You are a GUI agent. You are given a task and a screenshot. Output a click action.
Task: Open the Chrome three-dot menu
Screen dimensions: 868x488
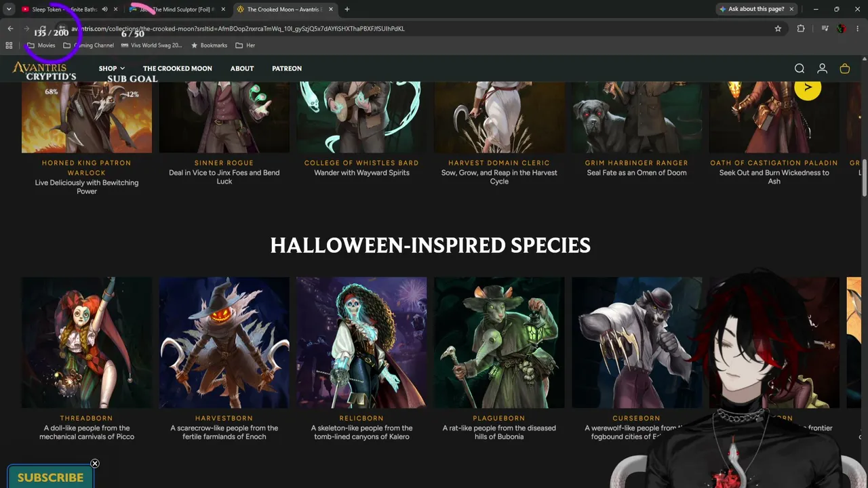click(858, 28)
